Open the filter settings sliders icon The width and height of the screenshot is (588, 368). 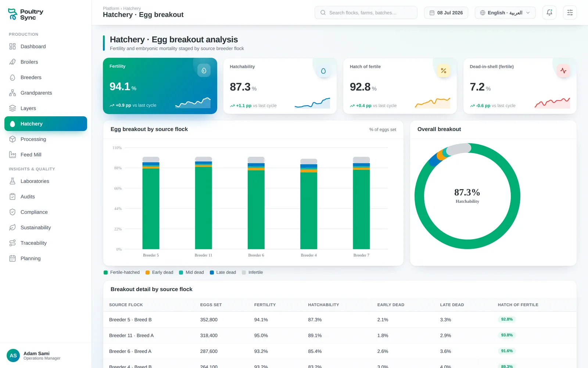[570, 13]
